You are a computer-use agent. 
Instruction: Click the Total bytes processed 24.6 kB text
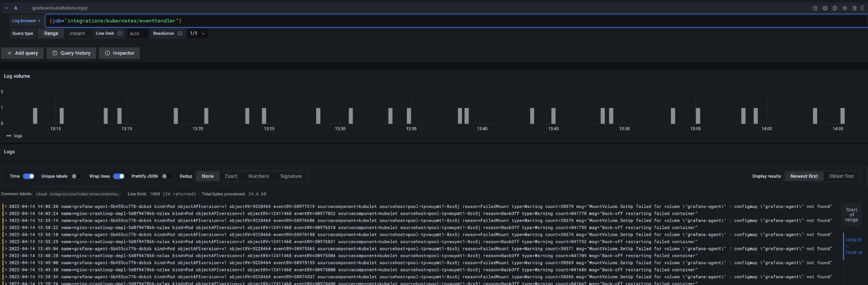coord(234,194)
